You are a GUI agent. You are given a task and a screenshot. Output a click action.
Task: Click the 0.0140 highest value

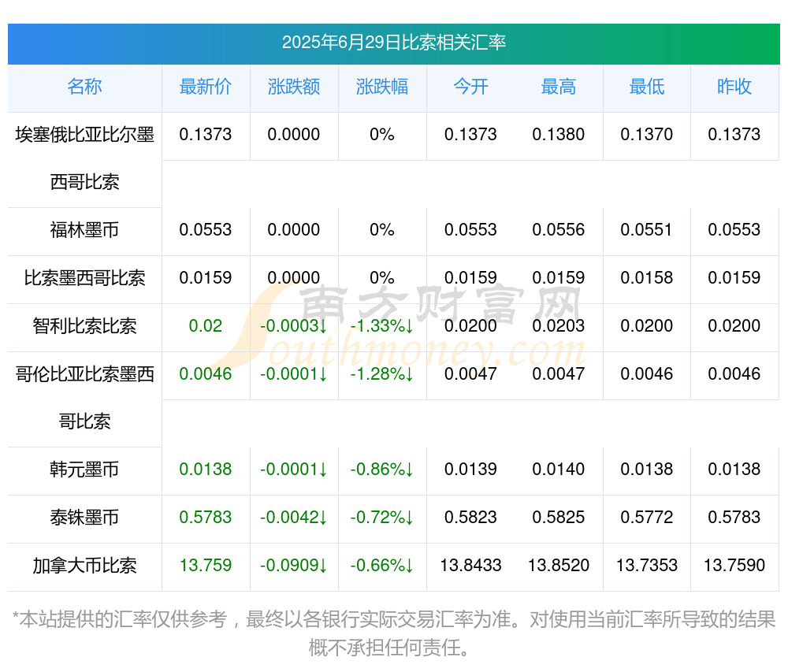point(559,470)
